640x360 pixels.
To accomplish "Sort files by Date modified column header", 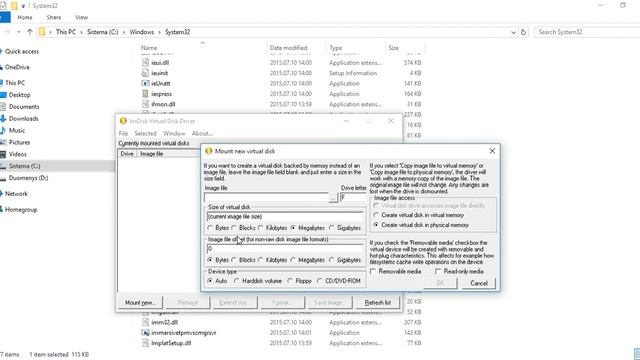I will (288, 48).
